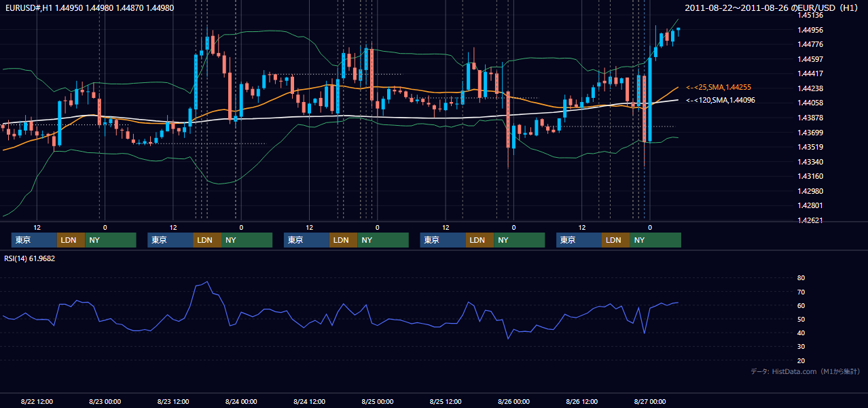Image resolution: width=868 pixels, height=408 pixels.
Task: Select RSI scale value 50
Action: [801, 319]
